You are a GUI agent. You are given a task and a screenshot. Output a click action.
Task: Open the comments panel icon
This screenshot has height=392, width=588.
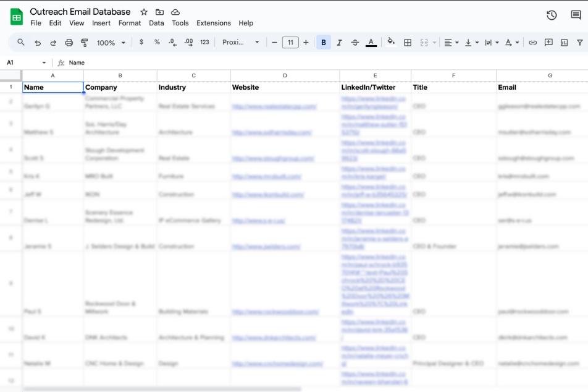(576, 15)
